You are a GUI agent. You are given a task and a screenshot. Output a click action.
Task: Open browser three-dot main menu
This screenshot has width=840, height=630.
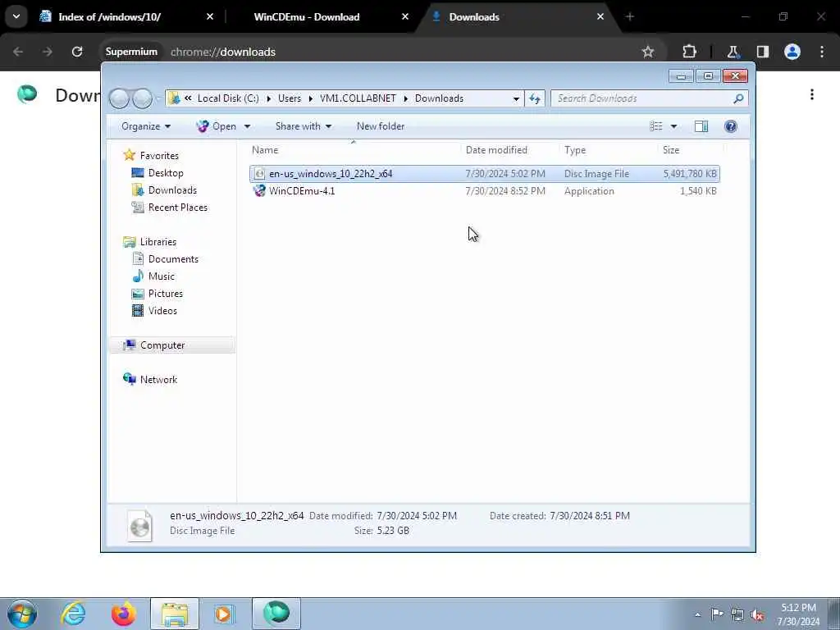822,52
